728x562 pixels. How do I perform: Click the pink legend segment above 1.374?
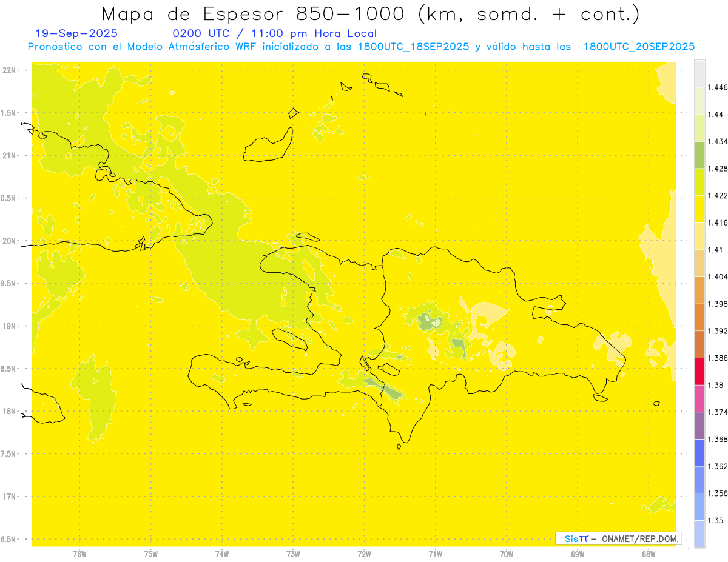pyautogui.click(x=699, y=398)
